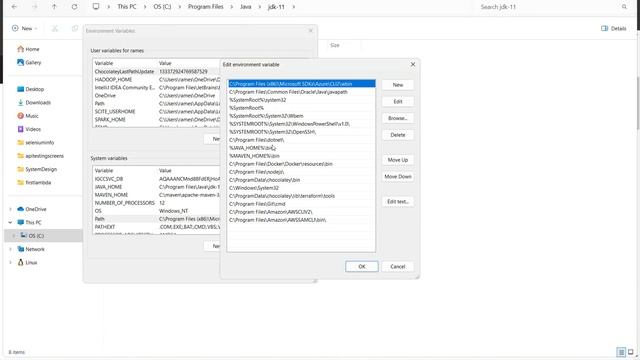
Task: Select Amazon AWSCLIV2 path entry
Action: (301, 212)
